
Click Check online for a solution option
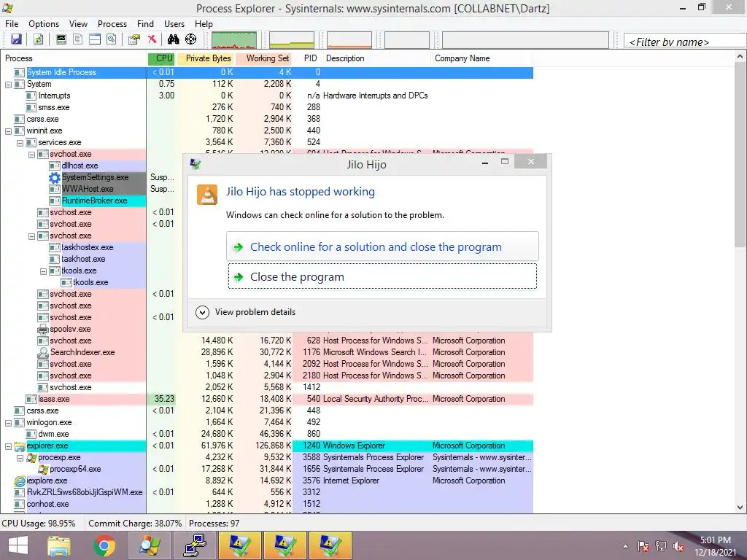click(x=382, y=246)
